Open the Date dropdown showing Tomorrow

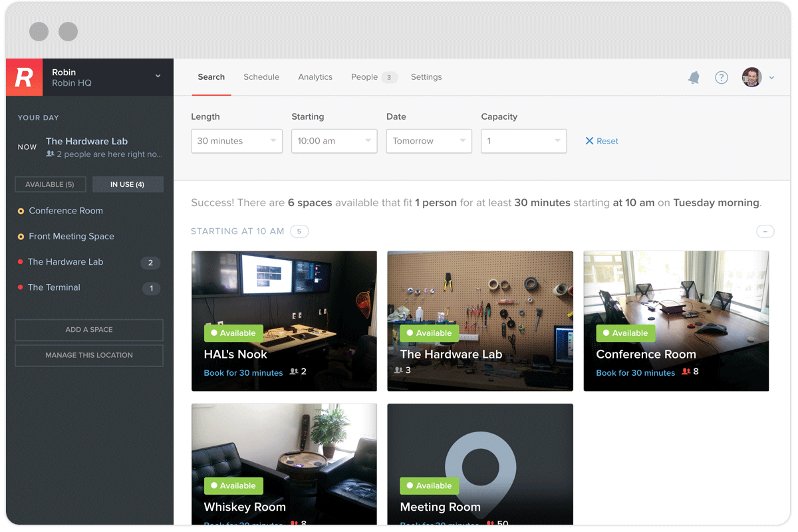click(x=429, y=141)
